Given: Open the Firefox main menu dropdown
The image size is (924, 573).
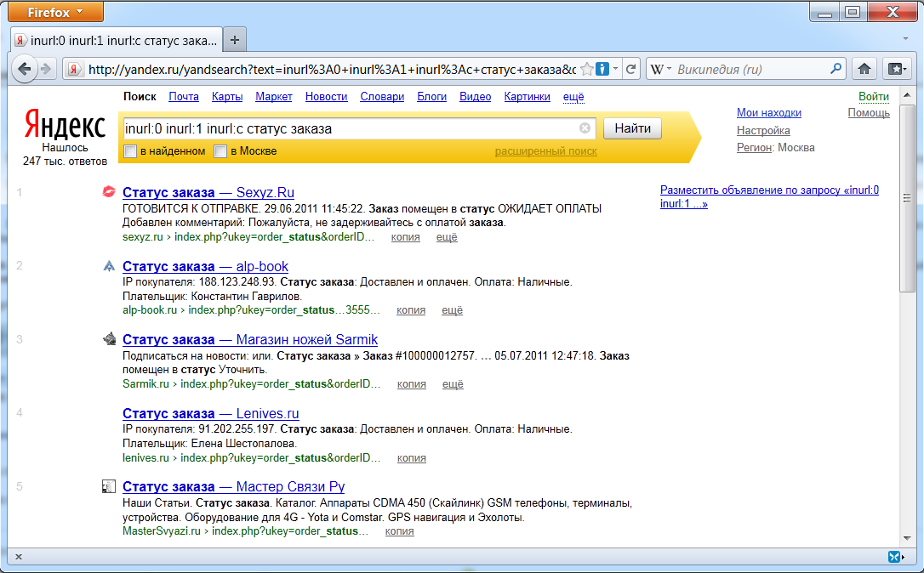Looking at the screenshot, I should click(x=55, y=13).
